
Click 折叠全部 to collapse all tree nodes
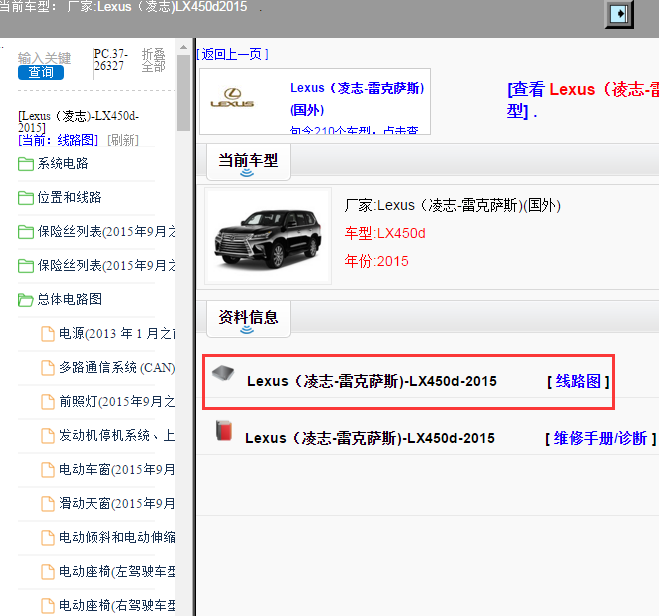point(153,60)
